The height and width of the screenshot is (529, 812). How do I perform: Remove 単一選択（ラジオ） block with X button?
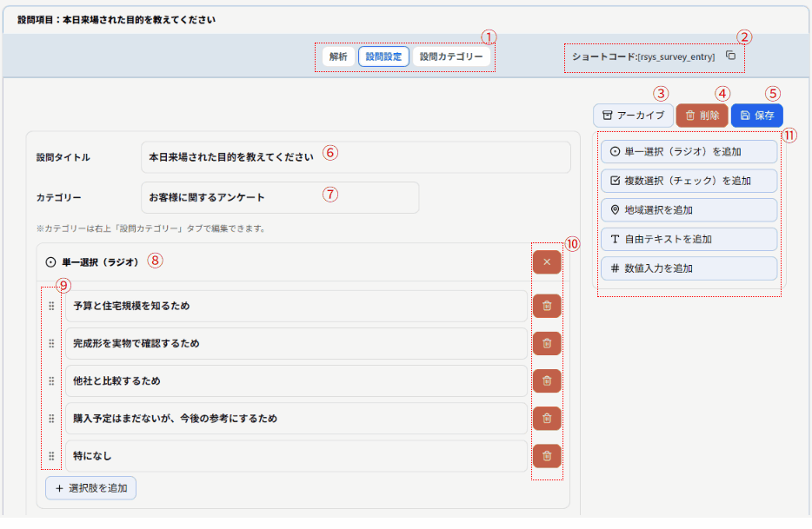[x=546, y=261]
